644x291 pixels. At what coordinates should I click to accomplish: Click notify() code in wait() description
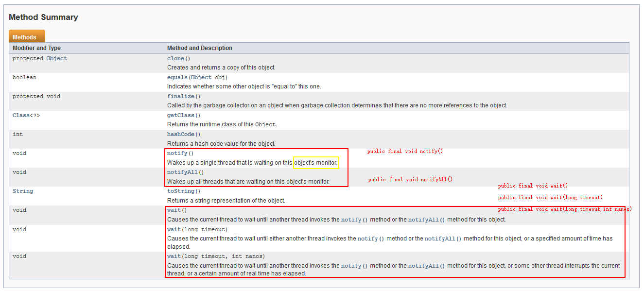coord(354,220)
